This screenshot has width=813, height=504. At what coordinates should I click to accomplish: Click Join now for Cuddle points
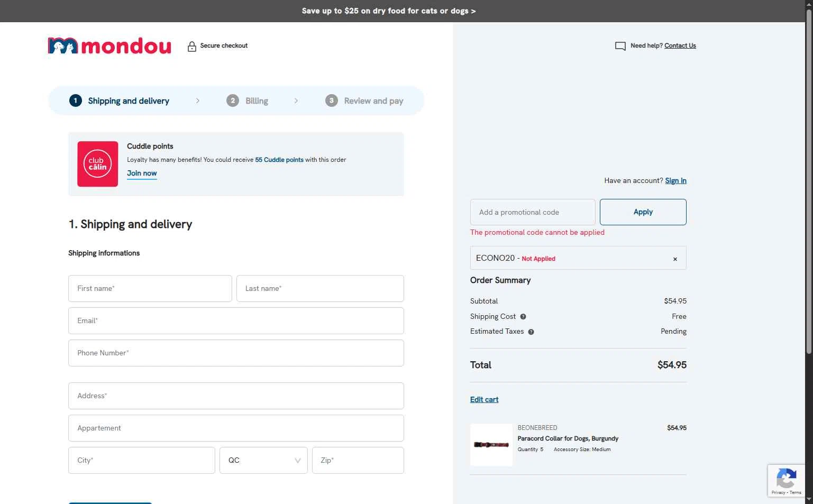click(142, 173)
